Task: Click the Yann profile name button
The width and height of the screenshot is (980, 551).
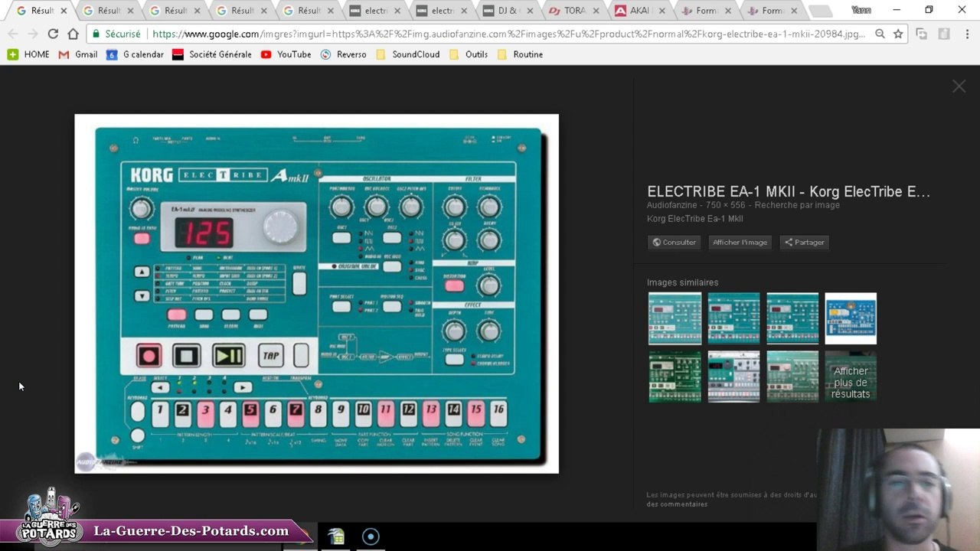Action: (x=861, y=10)
